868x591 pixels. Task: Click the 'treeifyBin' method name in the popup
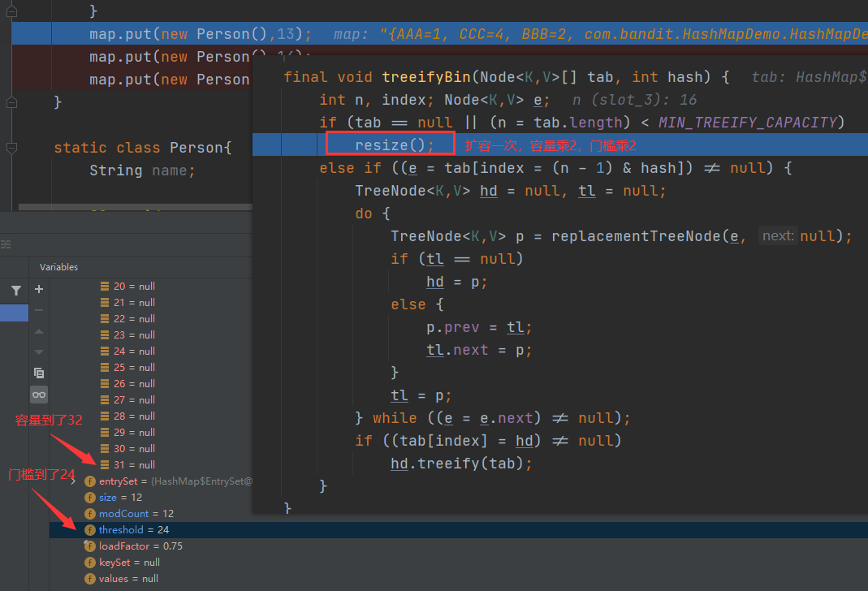[x=425, y=77]
